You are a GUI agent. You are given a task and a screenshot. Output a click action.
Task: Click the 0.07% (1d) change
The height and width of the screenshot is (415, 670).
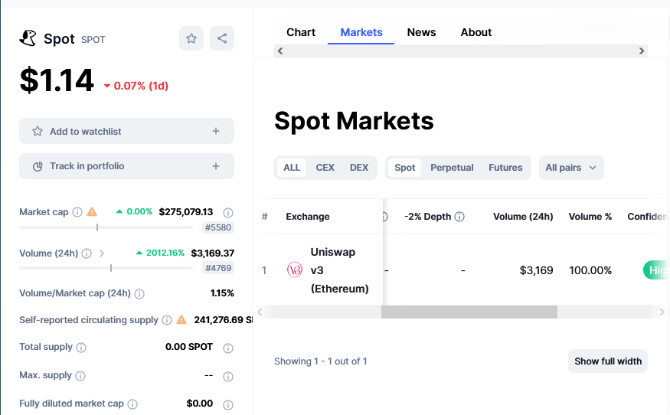point(136,86)
